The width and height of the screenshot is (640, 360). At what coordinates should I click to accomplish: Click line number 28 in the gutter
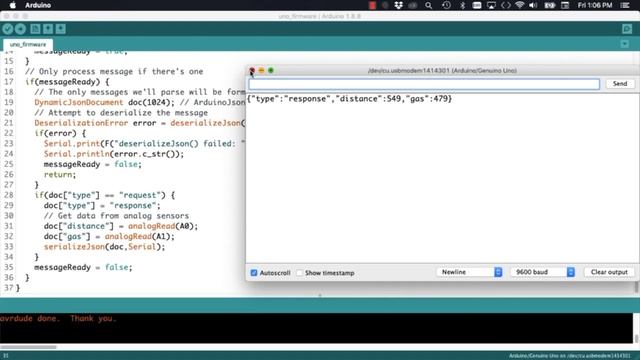(9, 195)
